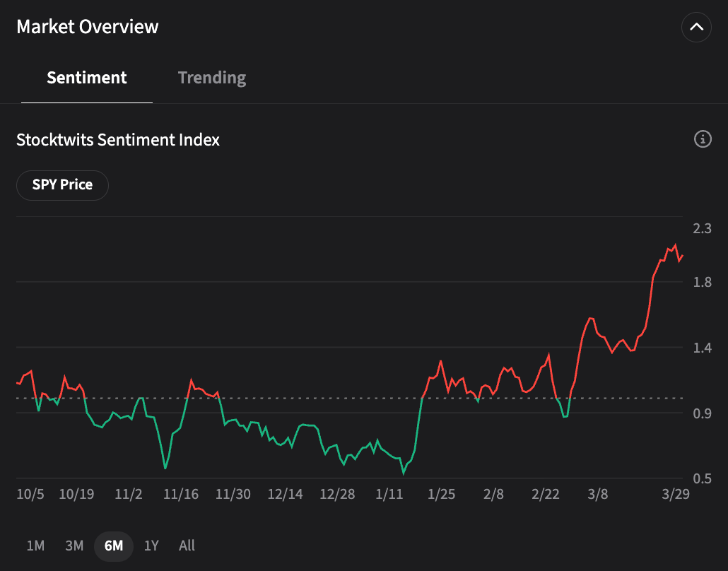Image resolution: width=728 pixels, height=571 pixels.
Task: Collapse the Market Overview panel
Action: pos(696,28)
